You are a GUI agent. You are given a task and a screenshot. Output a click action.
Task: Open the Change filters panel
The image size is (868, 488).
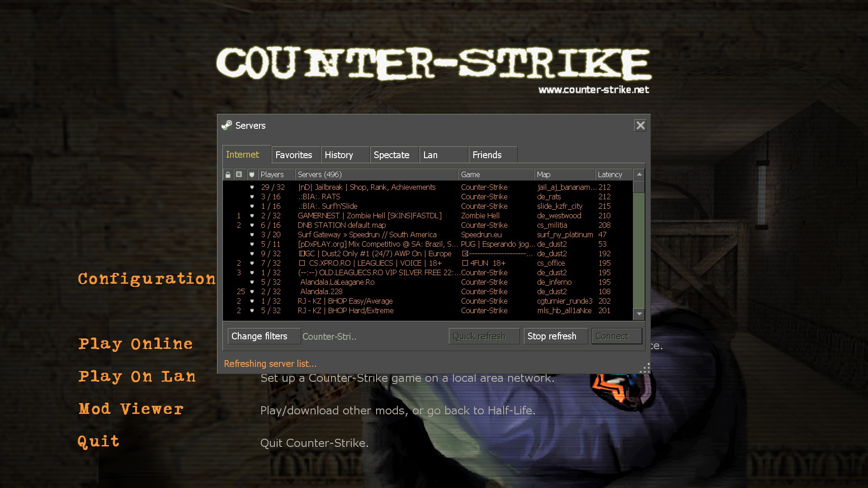point(264,336)
